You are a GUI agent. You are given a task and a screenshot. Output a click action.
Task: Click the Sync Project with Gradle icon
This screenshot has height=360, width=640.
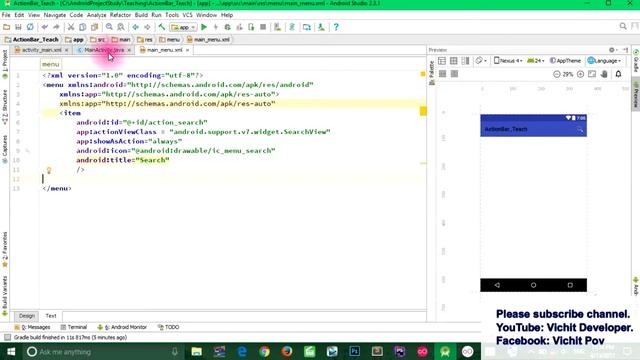292,27
